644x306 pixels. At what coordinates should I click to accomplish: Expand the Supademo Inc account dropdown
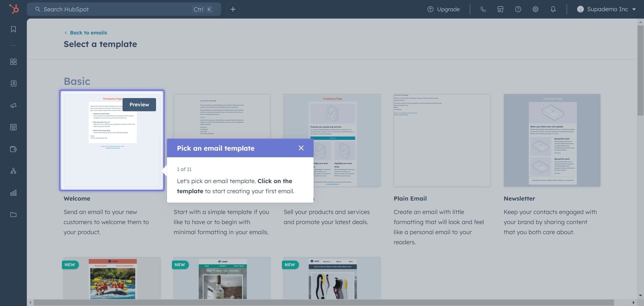[607, 9]
